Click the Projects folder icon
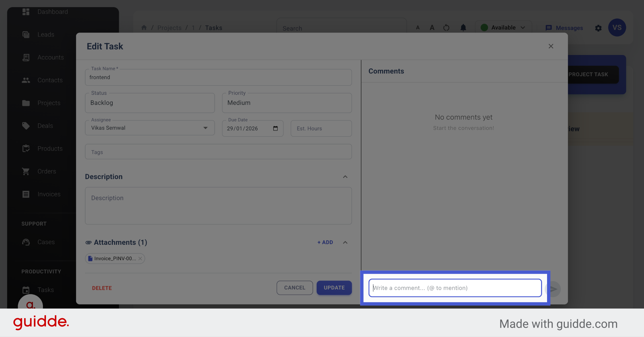The height and width of the screenshot is (337, 644). (x=26, y=103)
